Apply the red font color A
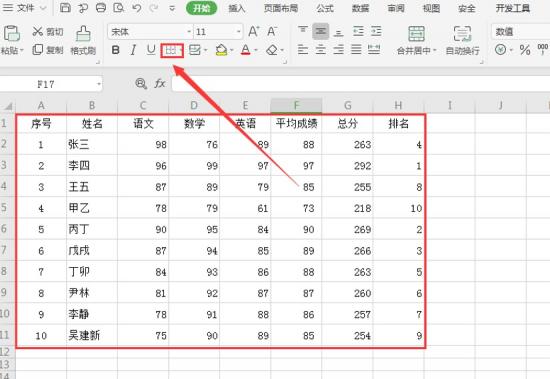This screenshot has width=550, height=379. 246,50
